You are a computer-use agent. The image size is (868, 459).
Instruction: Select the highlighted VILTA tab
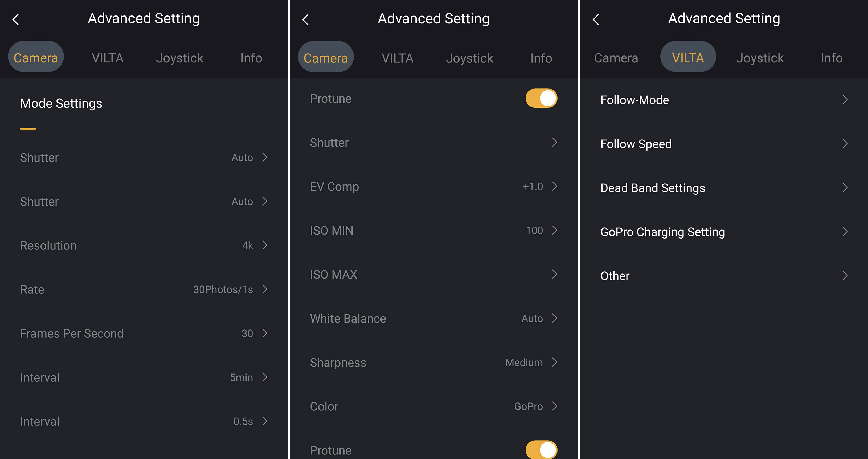(x=688, y=58)
